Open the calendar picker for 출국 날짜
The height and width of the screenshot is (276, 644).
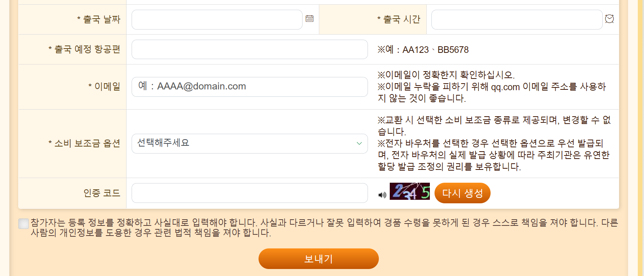coord(310,19)
